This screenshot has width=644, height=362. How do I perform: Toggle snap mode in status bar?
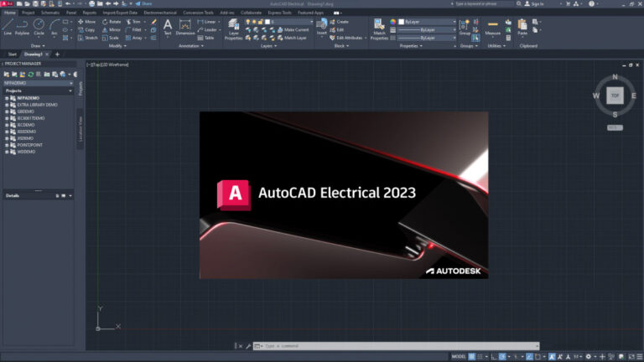(x=480, y=357)
